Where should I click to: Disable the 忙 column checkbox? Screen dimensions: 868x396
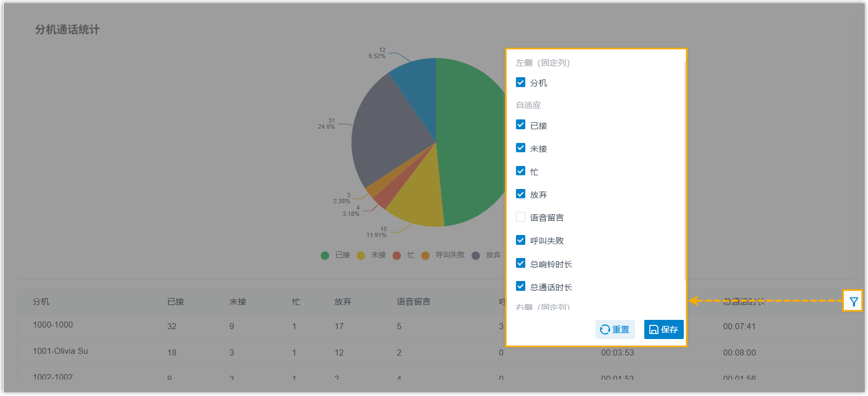coord(521,171)
